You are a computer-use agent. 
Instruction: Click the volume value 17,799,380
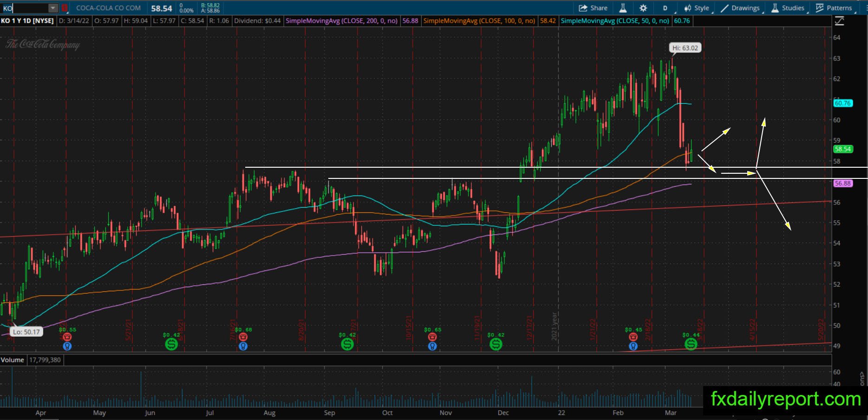[x=45, y=360]
